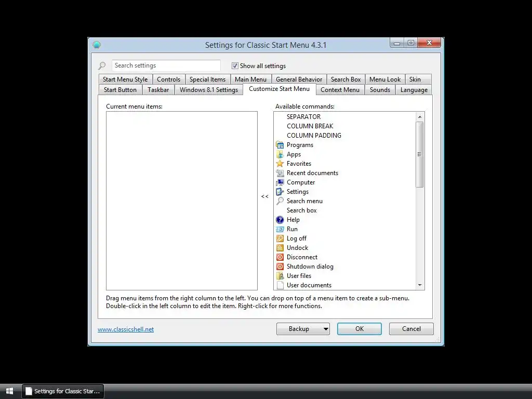
Task: Click the Run command icon
Action: click(280, 229)
